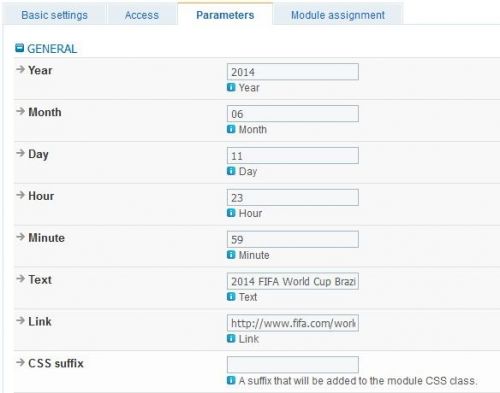The height and width of the screenshot is (393, 500).
Task: Focus the Hour field showing 23
Action: 293,198
